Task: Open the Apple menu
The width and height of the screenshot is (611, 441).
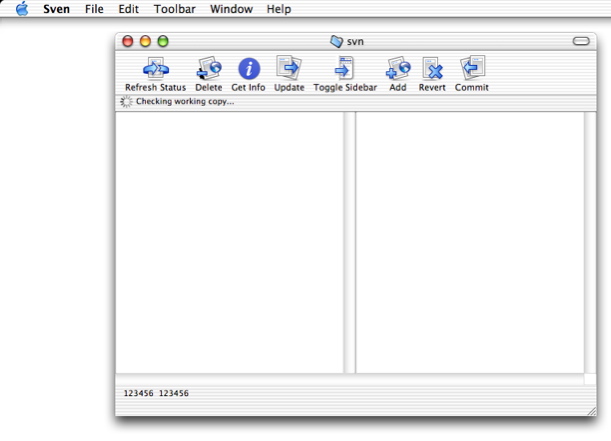Action: click(22, 9)
